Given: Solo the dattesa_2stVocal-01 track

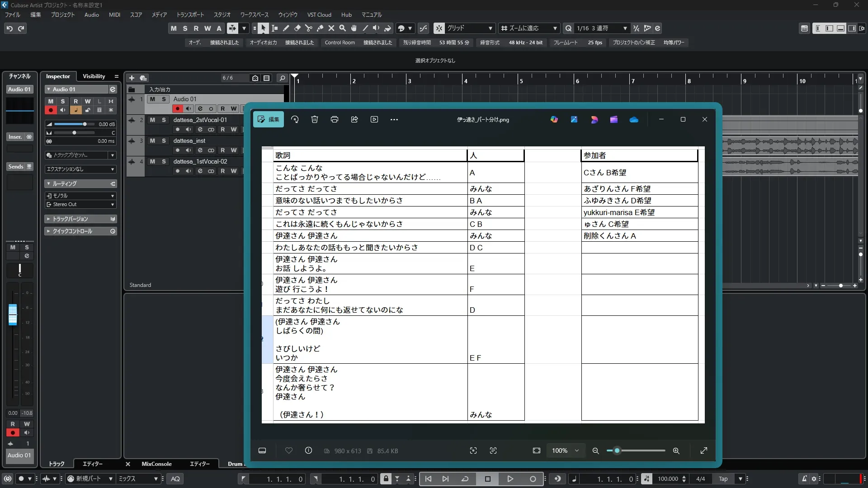Looking at the screenshot, I should pos(164,120).
